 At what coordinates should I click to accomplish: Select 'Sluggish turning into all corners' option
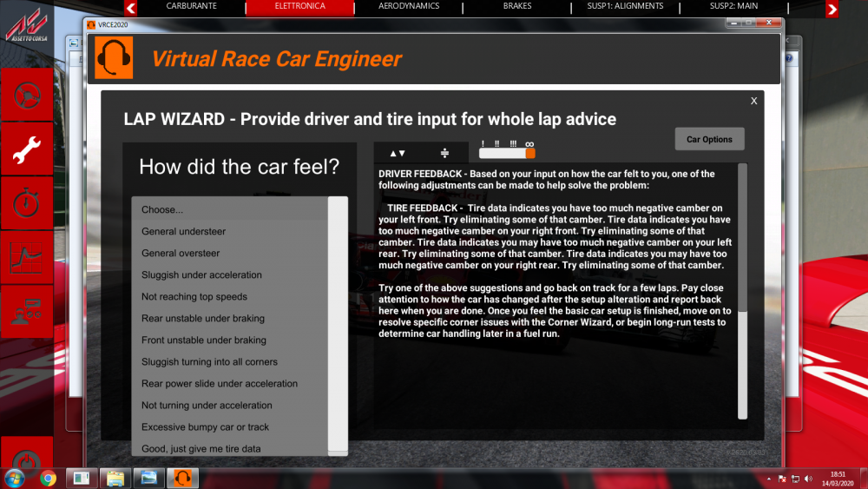click(x=230, y=361)
